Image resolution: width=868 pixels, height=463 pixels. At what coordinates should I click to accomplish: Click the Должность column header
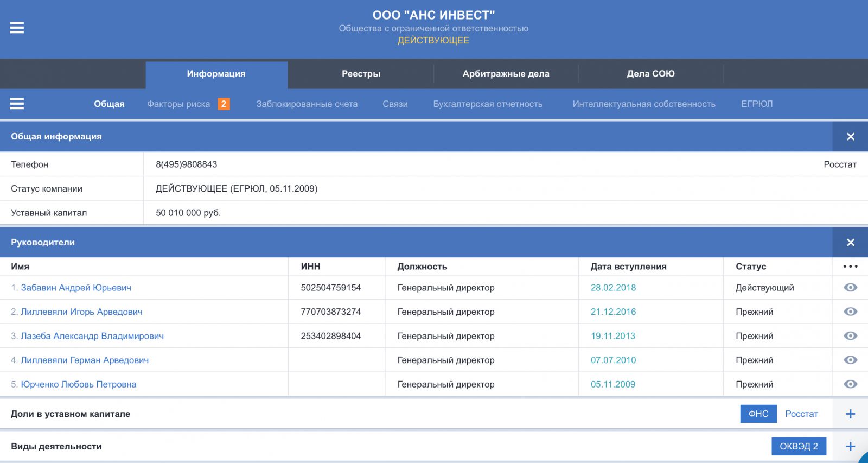point(422,267)
